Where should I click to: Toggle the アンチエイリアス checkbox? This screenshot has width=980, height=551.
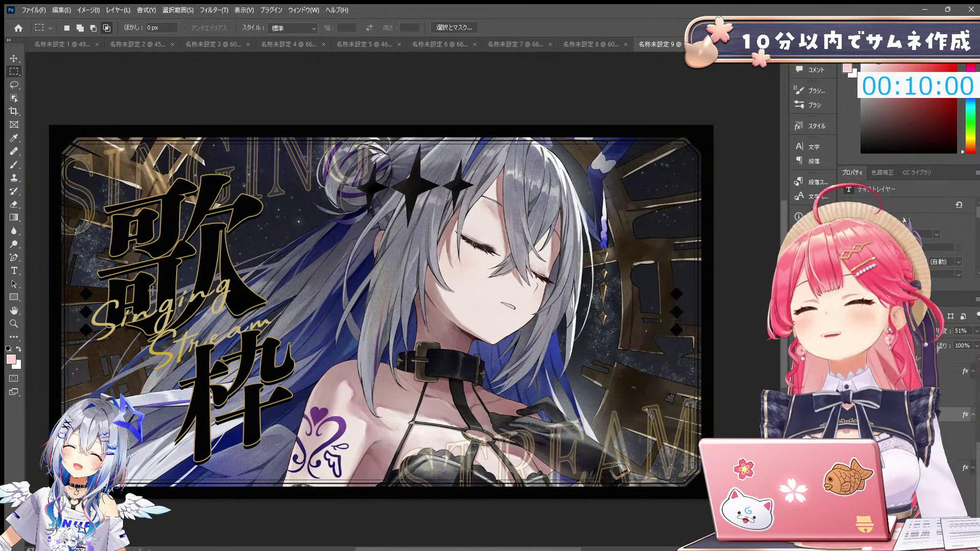[x=186, y=28]
